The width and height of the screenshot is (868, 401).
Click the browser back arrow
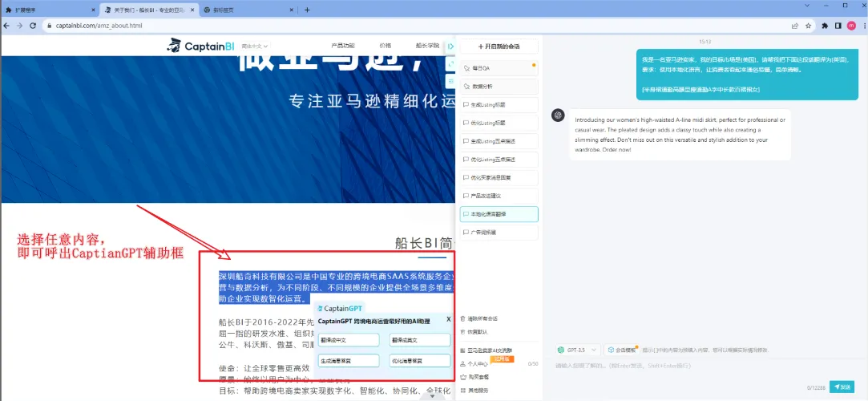click(6, 26)
